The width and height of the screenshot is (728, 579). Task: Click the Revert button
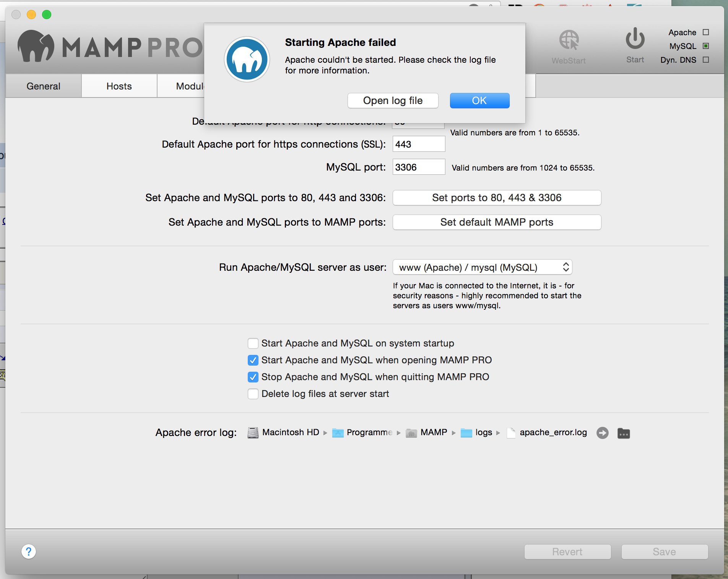tap(567, 552)
